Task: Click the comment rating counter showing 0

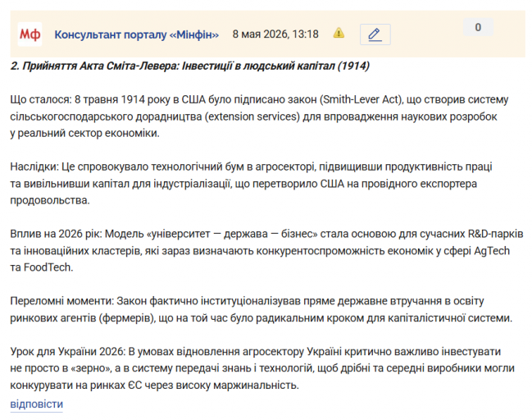Action: click(478, 27)
